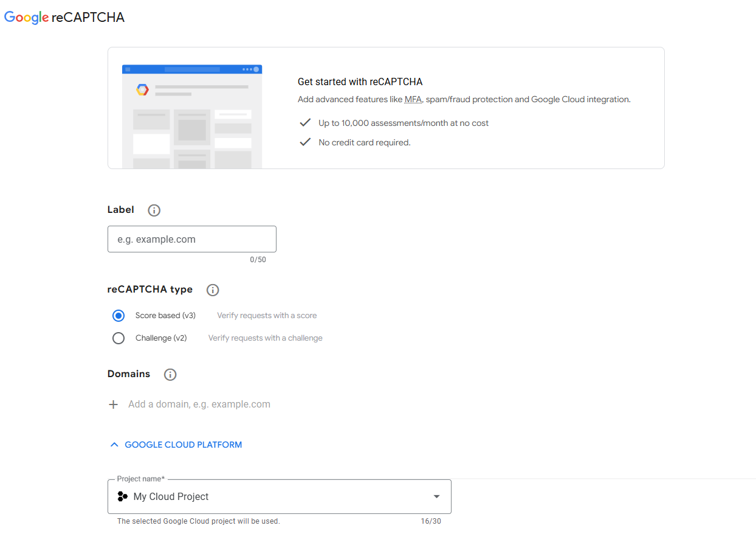Click the My Cloud Project hexagon icon
The height and width of the screenshot is (545, 756).
click(122, 496)
